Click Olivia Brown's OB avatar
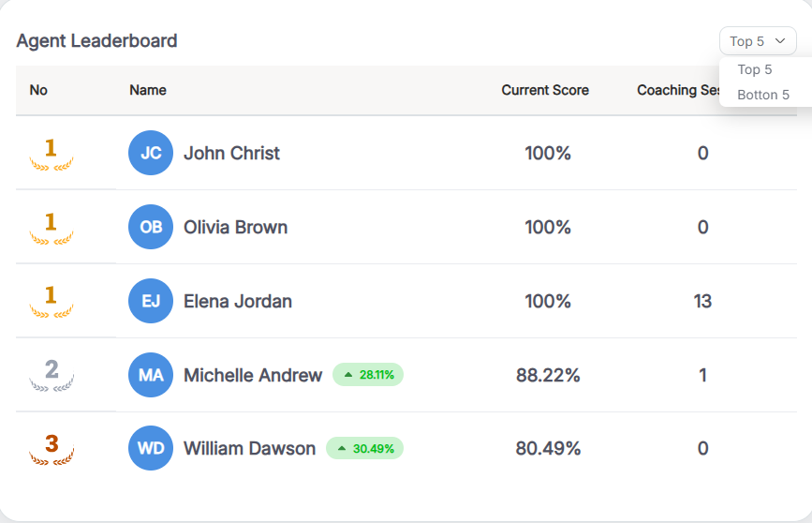812x523 pixels. click(151, 227)
